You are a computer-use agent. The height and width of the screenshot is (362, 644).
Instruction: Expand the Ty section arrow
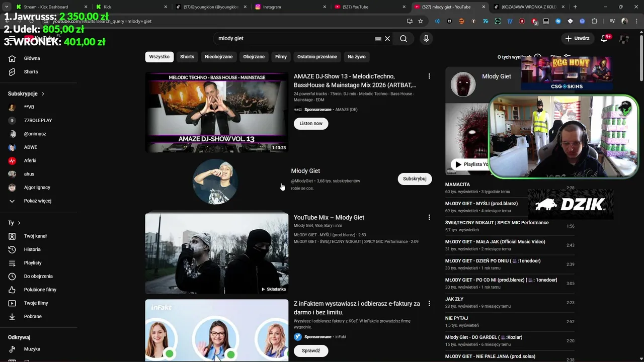[x=19, y=223]
